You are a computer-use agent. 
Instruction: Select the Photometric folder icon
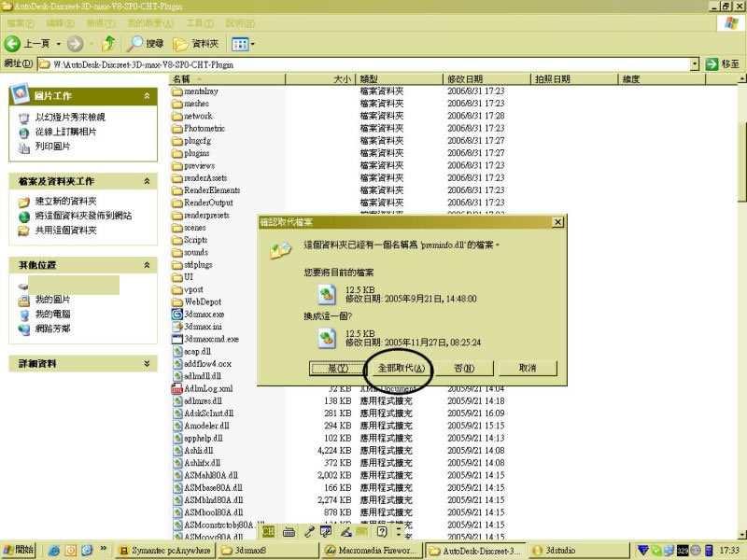pyautogui.click(x=177, y=129)
